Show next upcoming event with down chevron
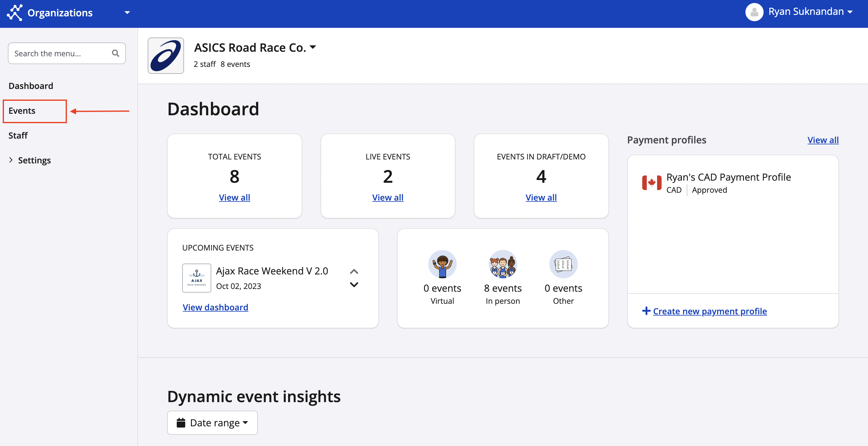Image resolution: width=868 pixels, height=446 pixels. coord(354,285)
